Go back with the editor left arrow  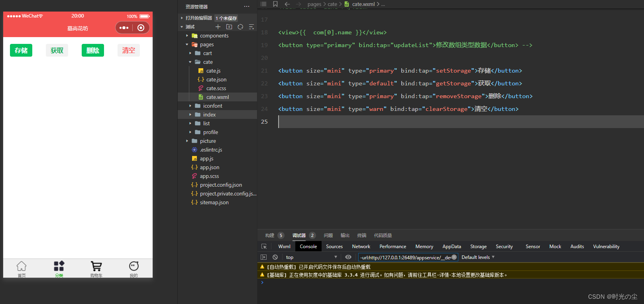point(287,4)
